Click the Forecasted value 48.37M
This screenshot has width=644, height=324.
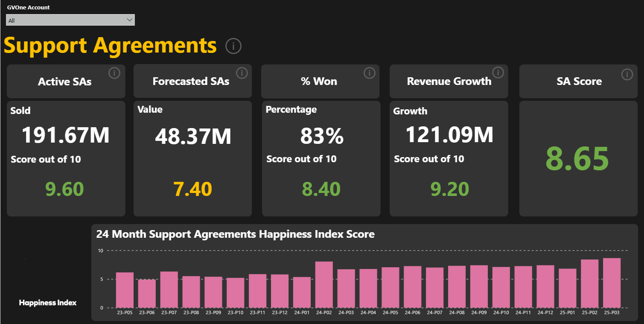(193, 137)
